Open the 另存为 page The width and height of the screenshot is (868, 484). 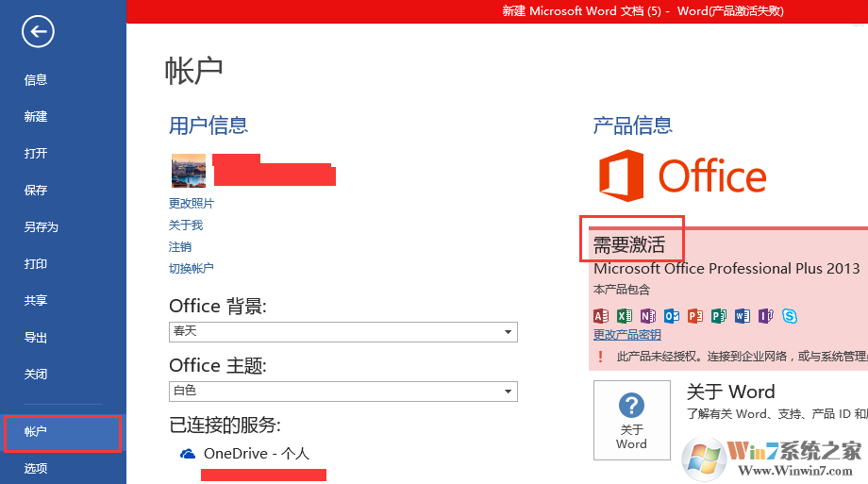(41, 227)
